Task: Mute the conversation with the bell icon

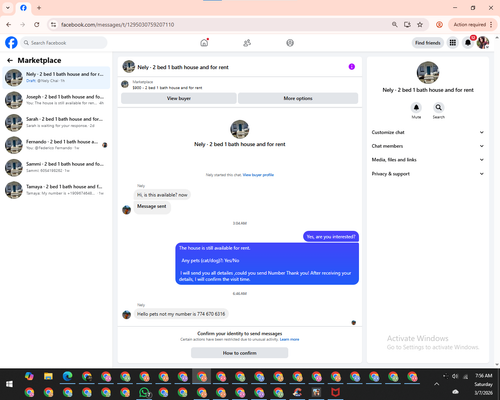Action: pos(416,107)
